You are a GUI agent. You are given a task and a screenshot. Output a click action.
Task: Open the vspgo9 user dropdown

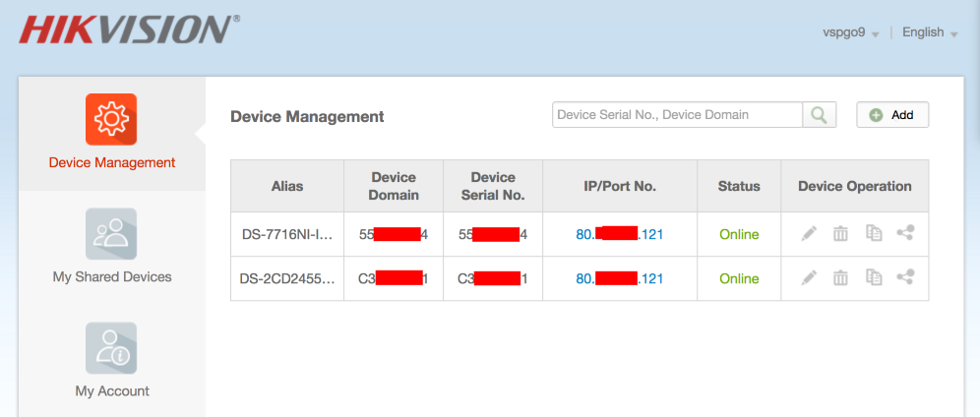(850, 32)
